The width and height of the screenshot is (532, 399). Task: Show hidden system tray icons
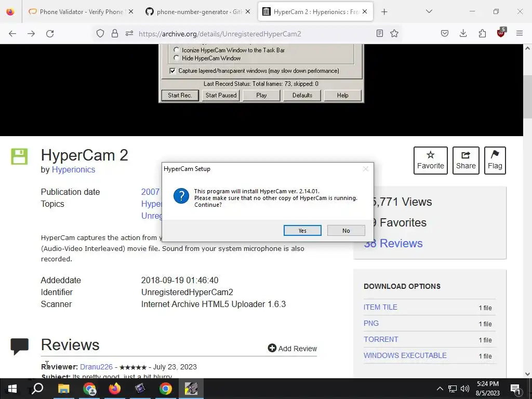coord(440,389)
